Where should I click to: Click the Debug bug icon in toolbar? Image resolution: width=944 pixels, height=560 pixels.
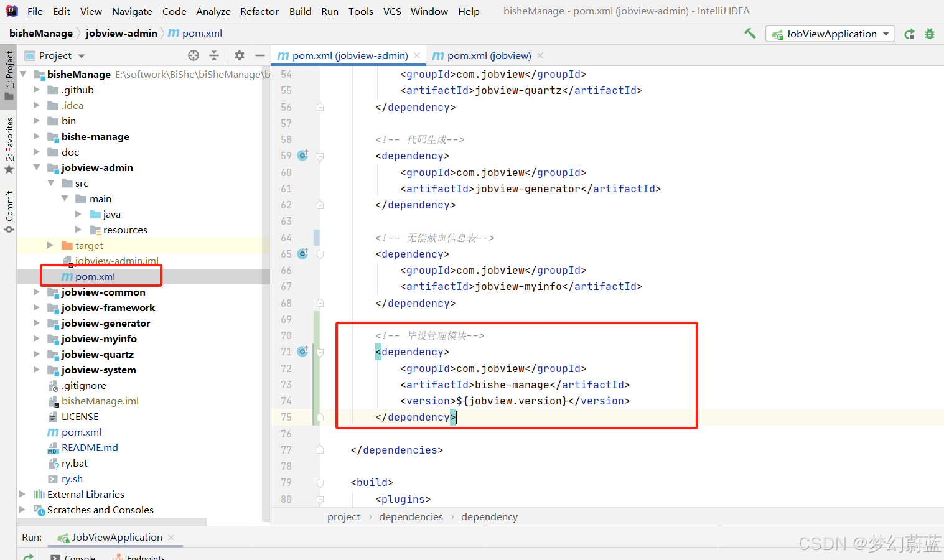point(930,34)
